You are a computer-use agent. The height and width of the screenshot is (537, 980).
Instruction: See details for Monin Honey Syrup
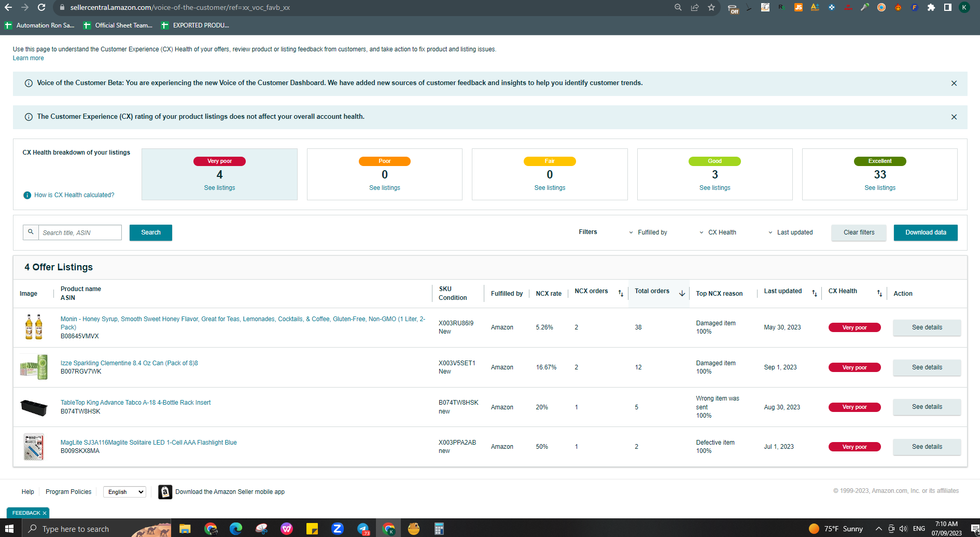(x=927, y=327)
